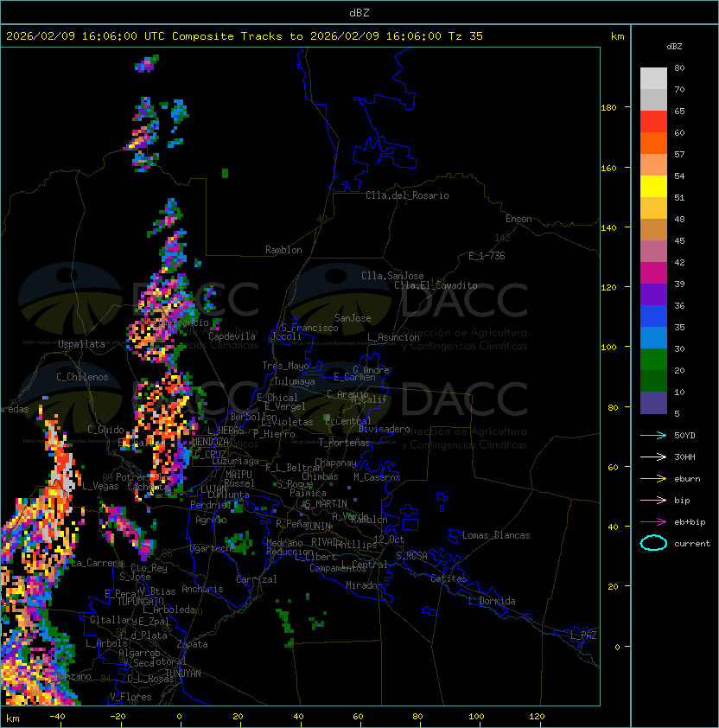Image resolution: width=719 pixels, height=728 pixels.
Task: Click the Carrizal map label
Action: 256,579
